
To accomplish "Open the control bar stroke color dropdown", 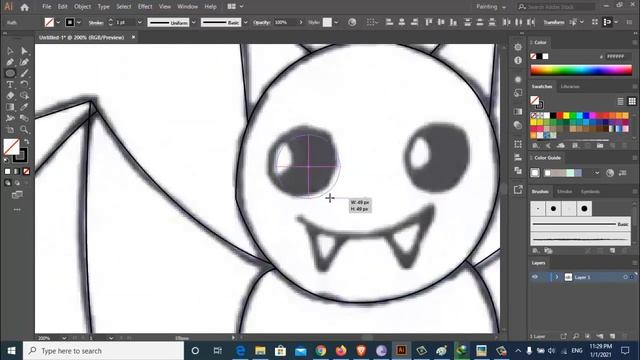I will click(79, 22).
